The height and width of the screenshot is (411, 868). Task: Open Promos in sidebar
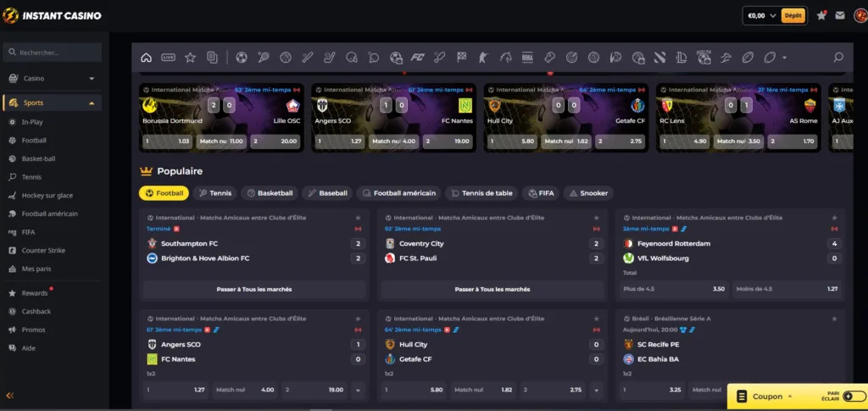click(x=33, y=330)
